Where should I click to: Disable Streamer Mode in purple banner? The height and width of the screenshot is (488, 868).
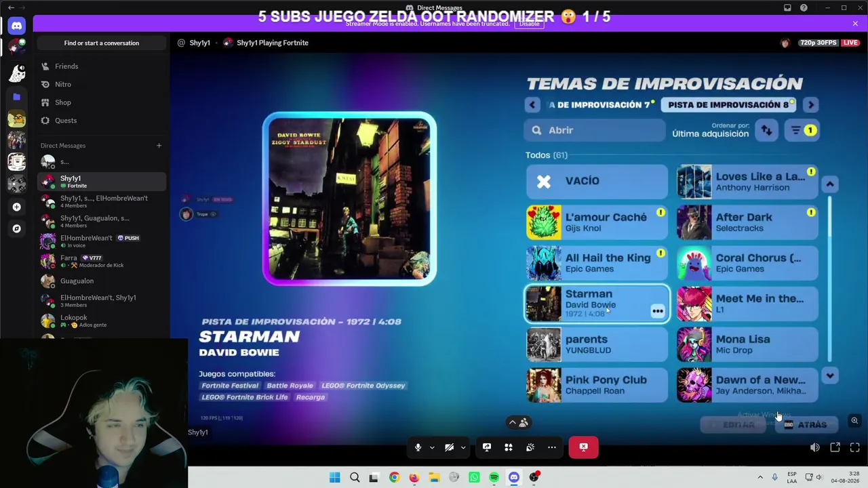point(529,24)
